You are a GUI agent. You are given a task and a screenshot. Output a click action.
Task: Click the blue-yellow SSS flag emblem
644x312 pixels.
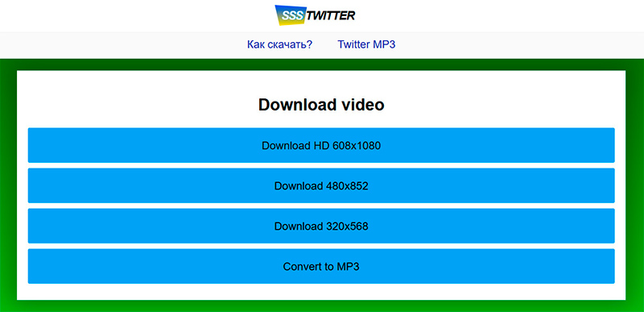point(291,15)
